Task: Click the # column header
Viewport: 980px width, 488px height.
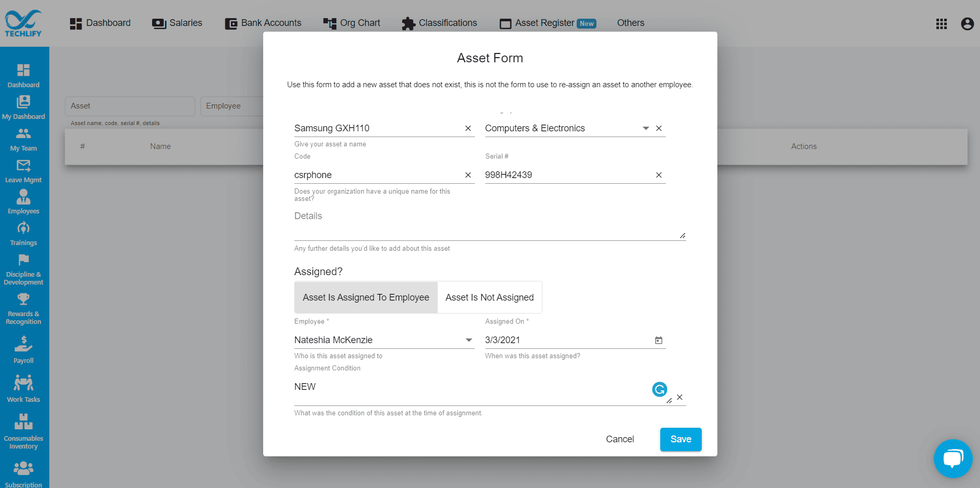Action: click(83, 146)
